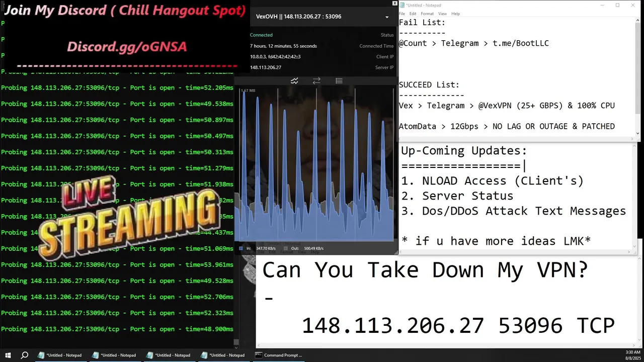Open the View menu in Notepad
This screenshot has height=362, width=644.
click(x=442, y=14)
